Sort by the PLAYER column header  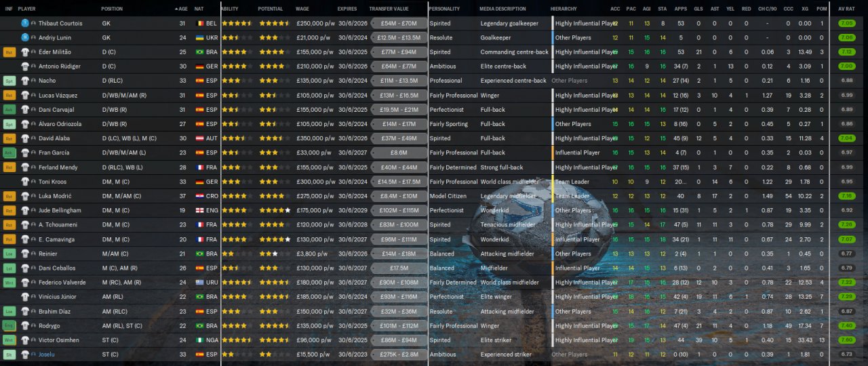tap(27, 9)
